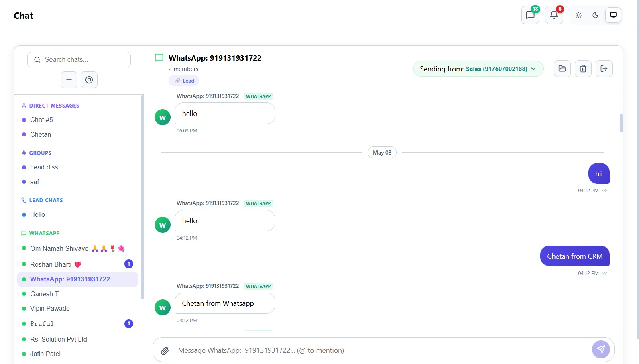Send message with paper plane button
639x364 pixels.
click(601, 349)
